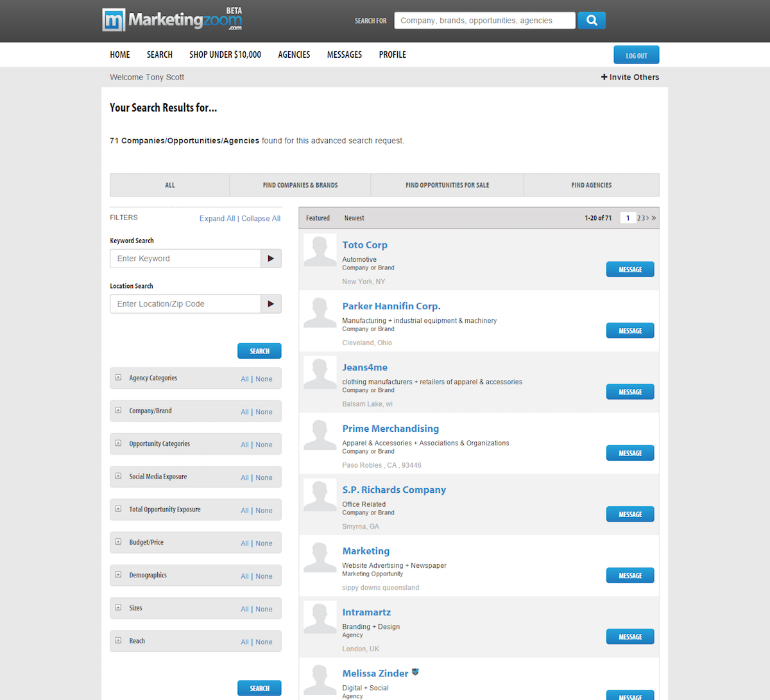Open the Jeans4me avatar thumbnail

pos(320,373)
